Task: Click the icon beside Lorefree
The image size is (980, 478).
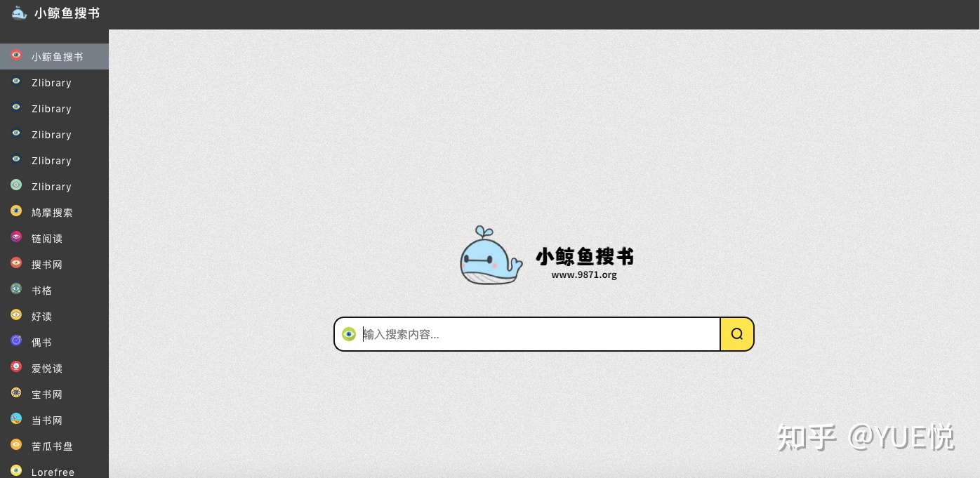Action: 16,470
